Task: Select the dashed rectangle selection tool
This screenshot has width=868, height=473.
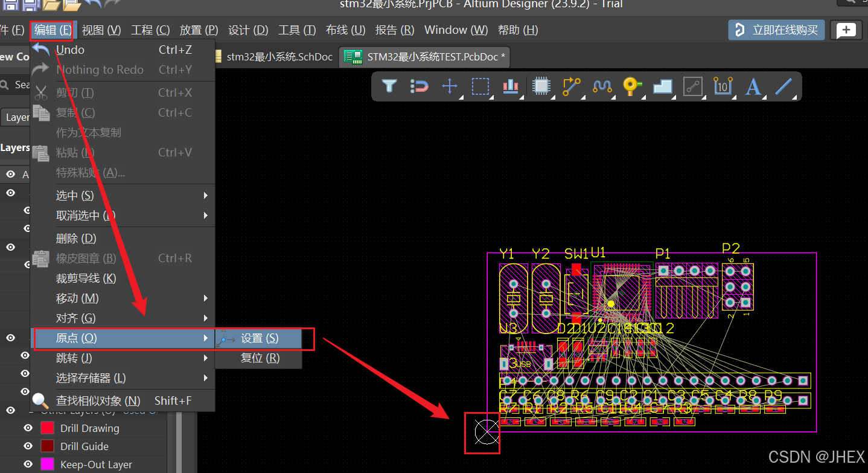Action: point(480,86)
